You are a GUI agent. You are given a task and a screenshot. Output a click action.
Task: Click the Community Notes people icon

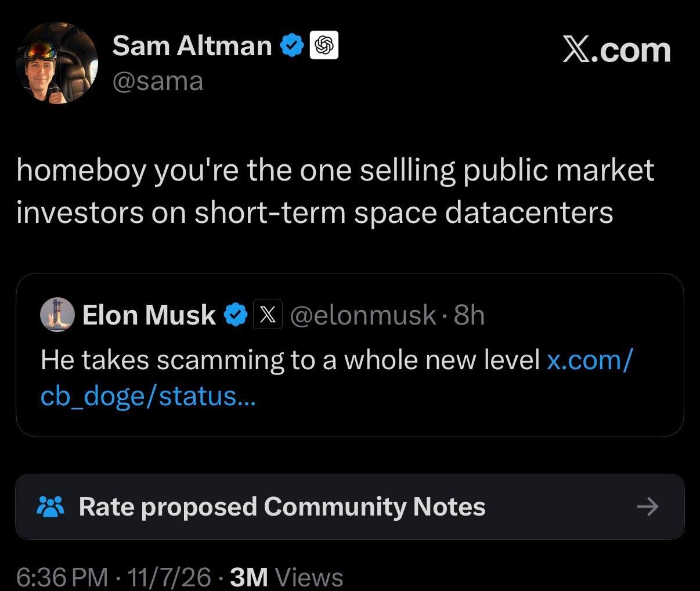click(50, 507)
